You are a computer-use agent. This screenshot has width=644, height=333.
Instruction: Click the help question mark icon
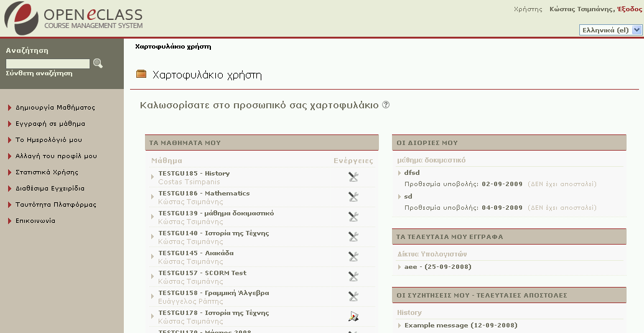[x=386, y=105]
